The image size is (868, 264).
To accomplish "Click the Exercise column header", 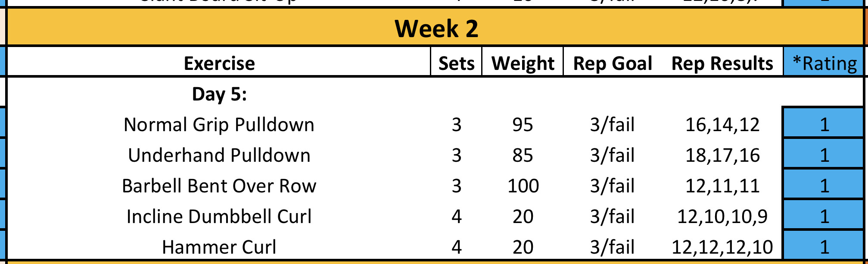I will [219, 63].
